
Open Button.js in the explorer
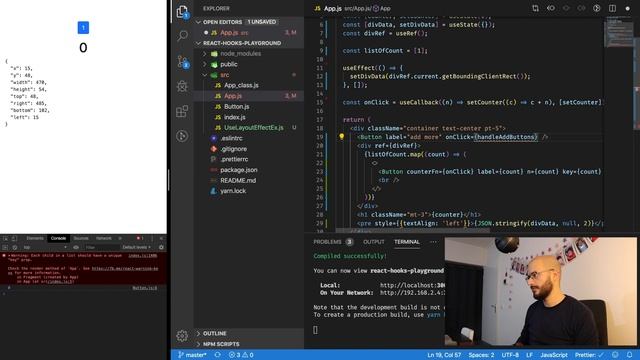click(x=249, y=107)
